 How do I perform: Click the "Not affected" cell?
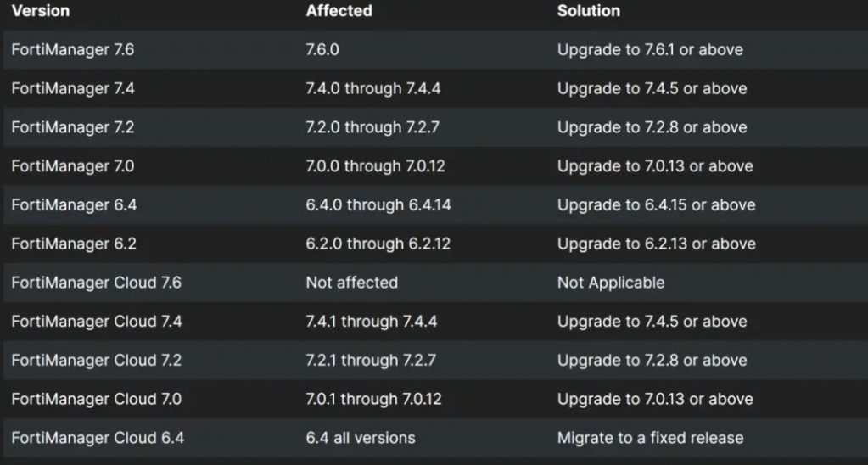point(351,283)
